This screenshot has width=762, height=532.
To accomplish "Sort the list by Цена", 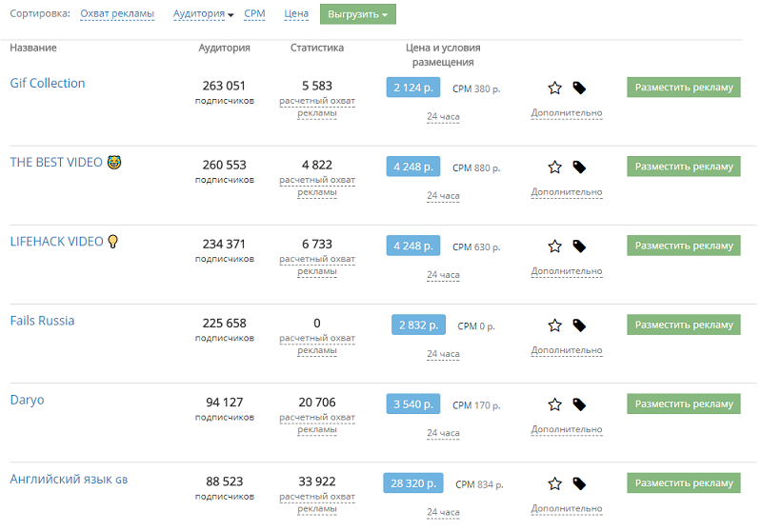I will tap(296, 14).
